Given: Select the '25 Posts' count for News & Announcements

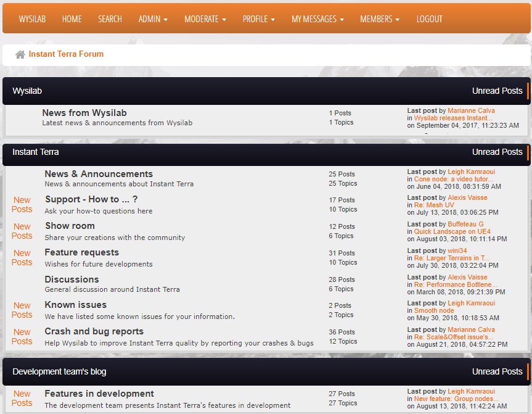Looking at the screenshot, I should click(342, 174).
